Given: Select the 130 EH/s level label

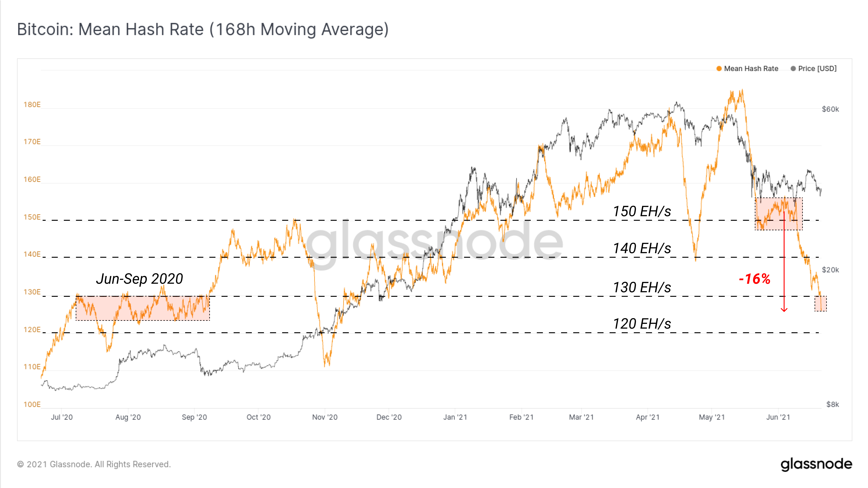Looking at the screenshot, I should (642, 287).
